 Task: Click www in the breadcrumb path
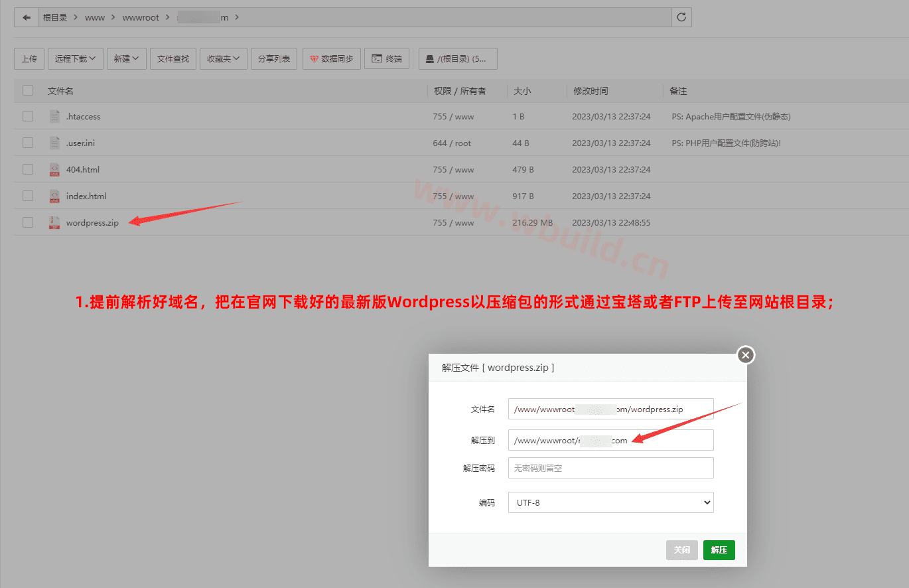95,18
